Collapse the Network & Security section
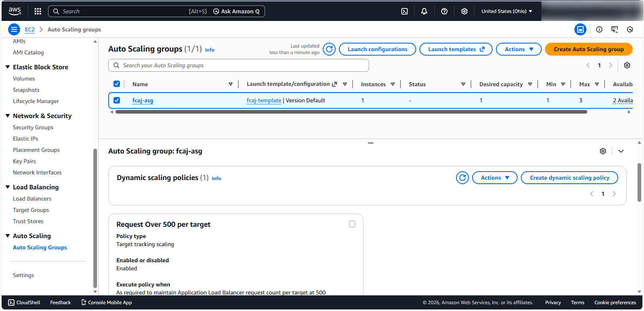This screenshot has height=311, width=644. pos(8,116)
